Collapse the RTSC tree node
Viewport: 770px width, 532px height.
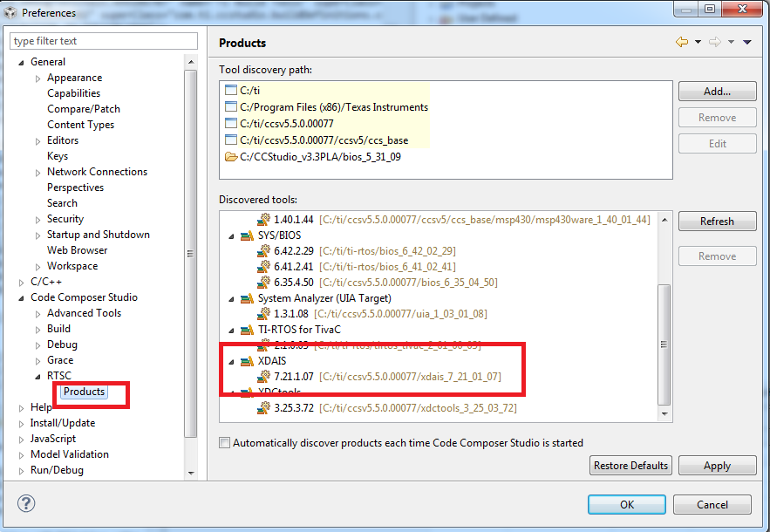click(37, 376)
